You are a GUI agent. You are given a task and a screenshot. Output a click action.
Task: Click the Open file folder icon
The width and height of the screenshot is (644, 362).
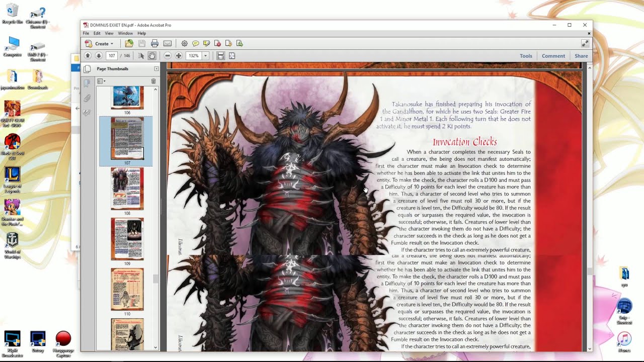click(x=129, y=44)
